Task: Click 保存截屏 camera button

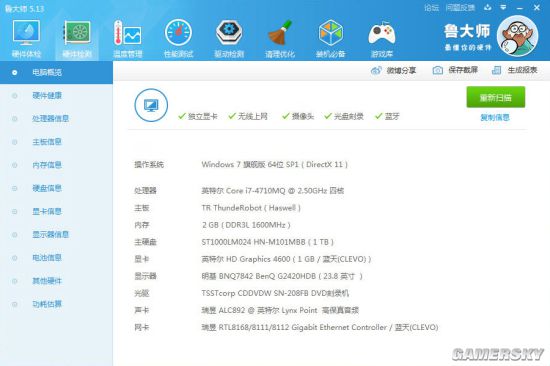Action: tap(455, 70)
